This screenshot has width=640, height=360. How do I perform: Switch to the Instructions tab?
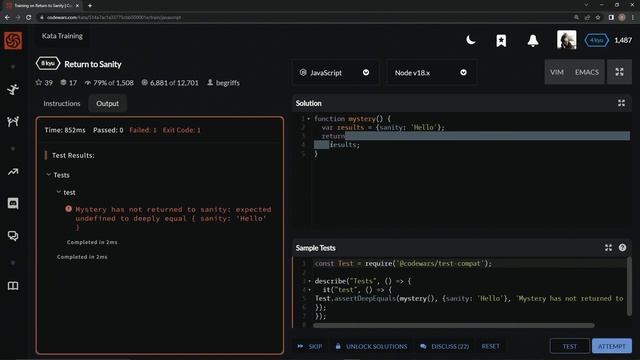(62, 103)
